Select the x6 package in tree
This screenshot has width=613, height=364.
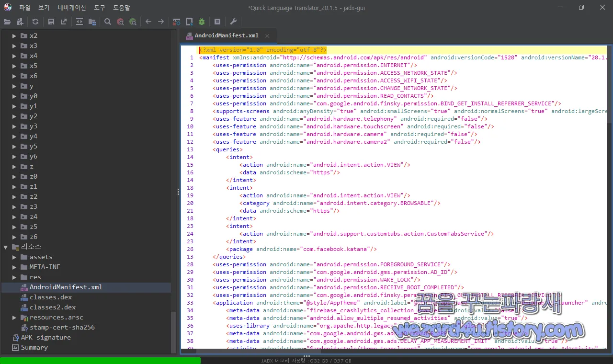[33, 76]
